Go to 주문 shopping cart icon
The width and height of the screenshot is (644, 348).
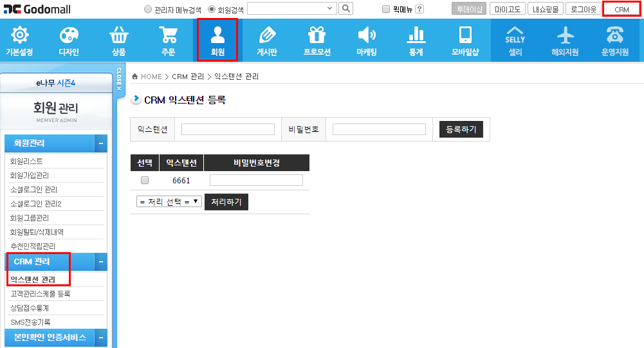168,35
